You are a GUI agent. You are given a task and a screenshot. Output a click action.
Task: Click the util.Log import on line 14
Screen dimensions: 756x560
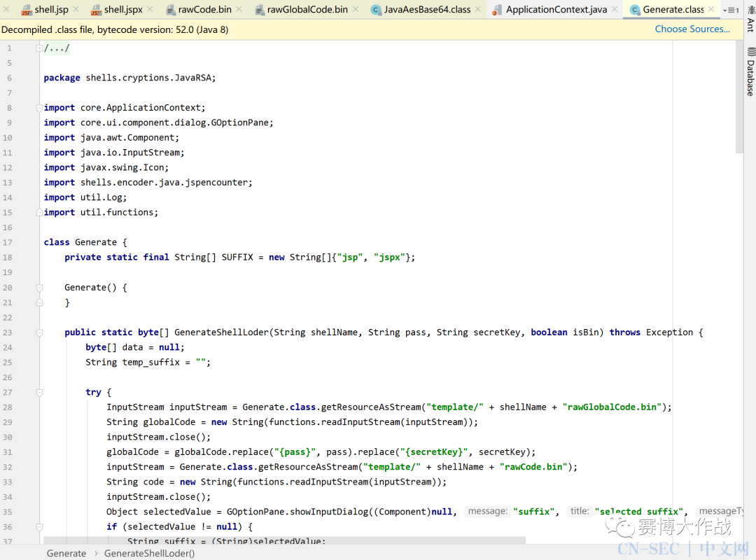tap(85, 197)
